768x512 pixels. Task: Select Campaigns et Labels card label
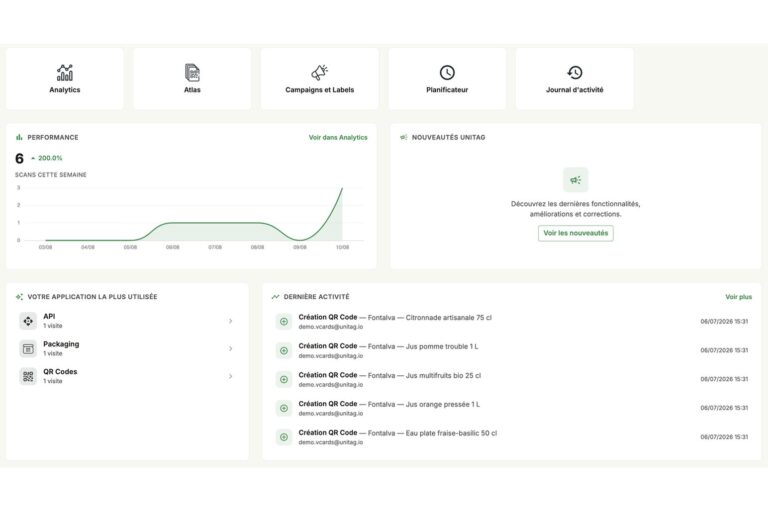(x=319, y=90)
